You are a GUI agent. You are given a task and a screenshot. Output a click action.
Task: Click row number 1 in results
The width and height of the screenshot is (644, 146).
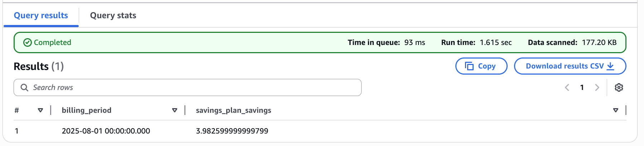coord(16,131)
